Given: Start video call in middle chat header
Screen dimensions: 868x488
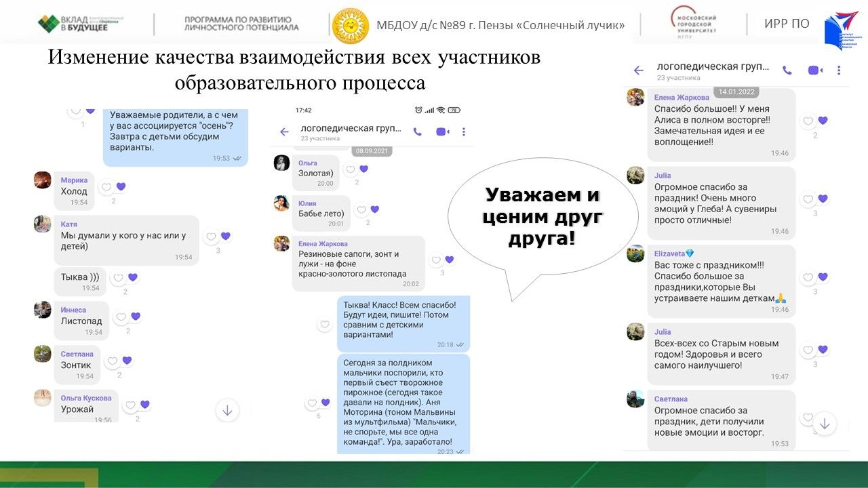Looking at the screenshot, I should pos(442,132).
